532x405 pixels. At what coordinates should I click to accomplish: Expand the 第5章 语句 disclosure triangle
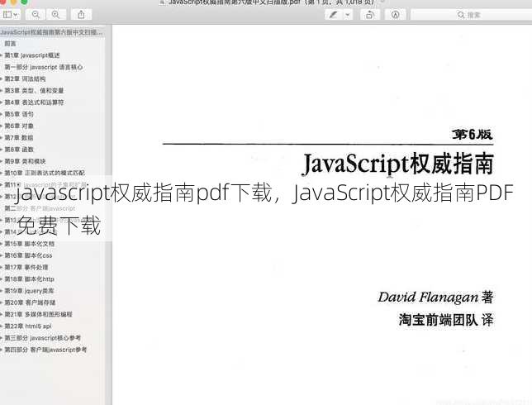pos(2,114)
